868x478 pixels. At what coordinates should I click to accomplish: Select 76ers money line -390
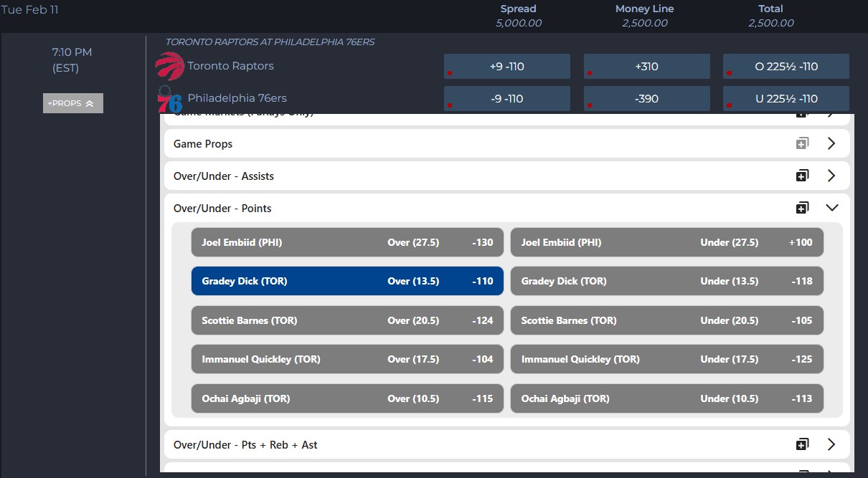pyautogui.click(x=647, y=99)
